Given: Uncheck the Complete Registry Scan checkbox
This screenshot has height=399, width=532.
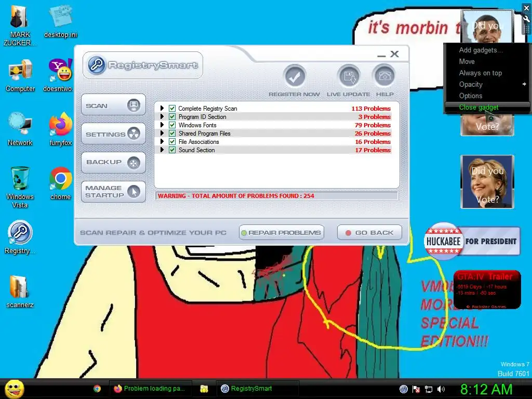Looking at the screenshot, I should pos(172,109).
